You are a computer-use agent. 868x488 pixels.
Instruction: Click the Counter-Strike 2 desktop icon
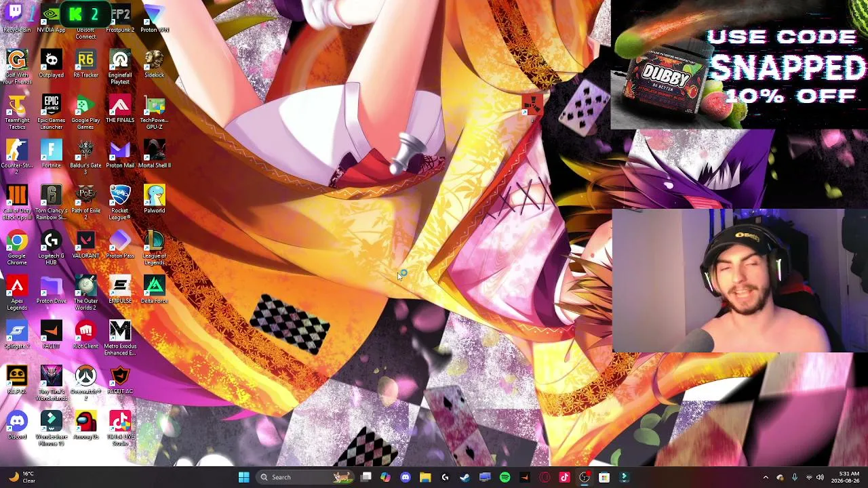pos(17,158)
